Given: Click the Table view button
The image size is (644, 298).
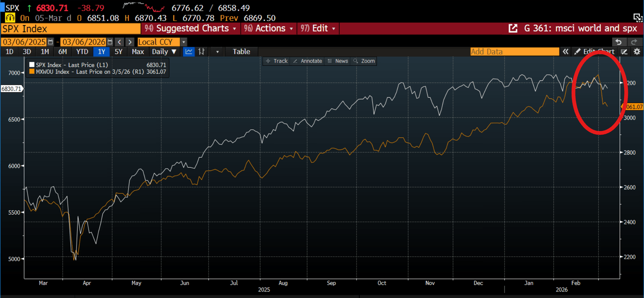Looking at the screenshot, I should coord(241,52).
